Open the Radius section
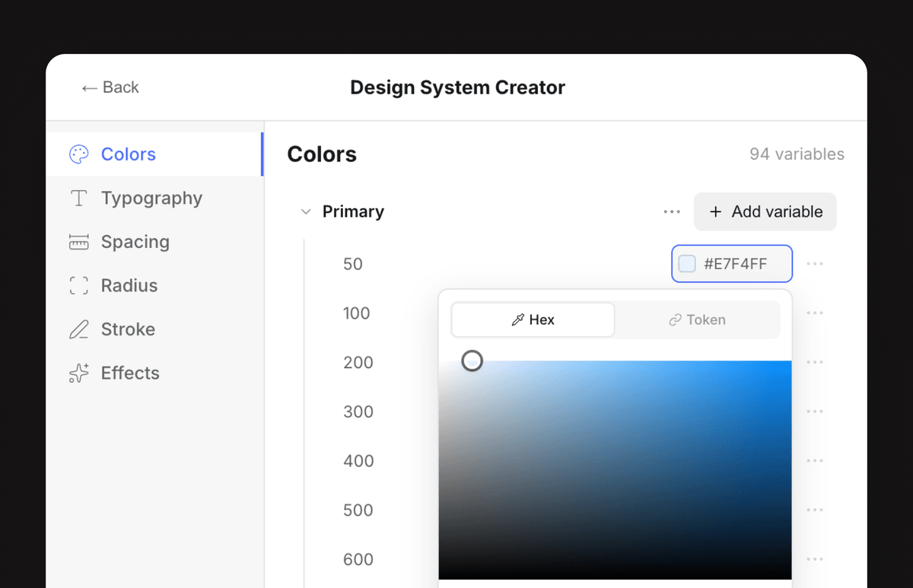 coord(154,286)
